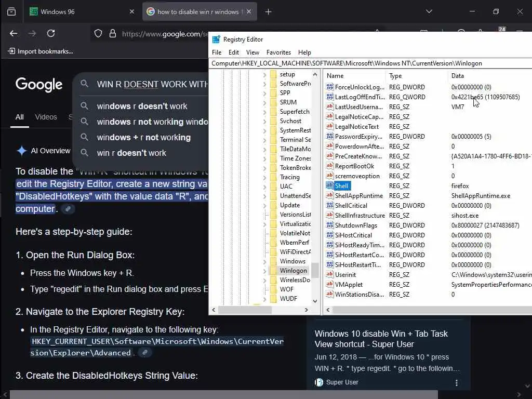Screen dimensions: 532x399
Task: Switch to the Videos results tab
Action: 46,117
